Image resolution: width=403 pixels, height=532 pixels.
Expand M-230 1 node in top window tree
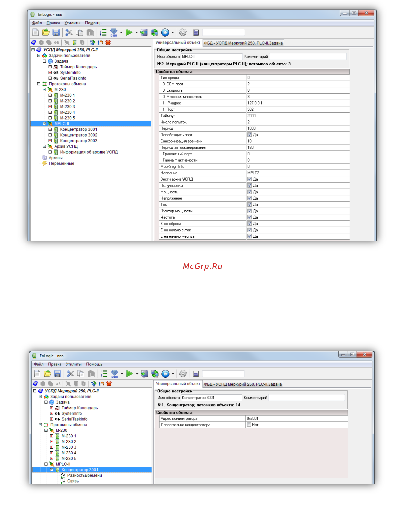tap(50, 95)
